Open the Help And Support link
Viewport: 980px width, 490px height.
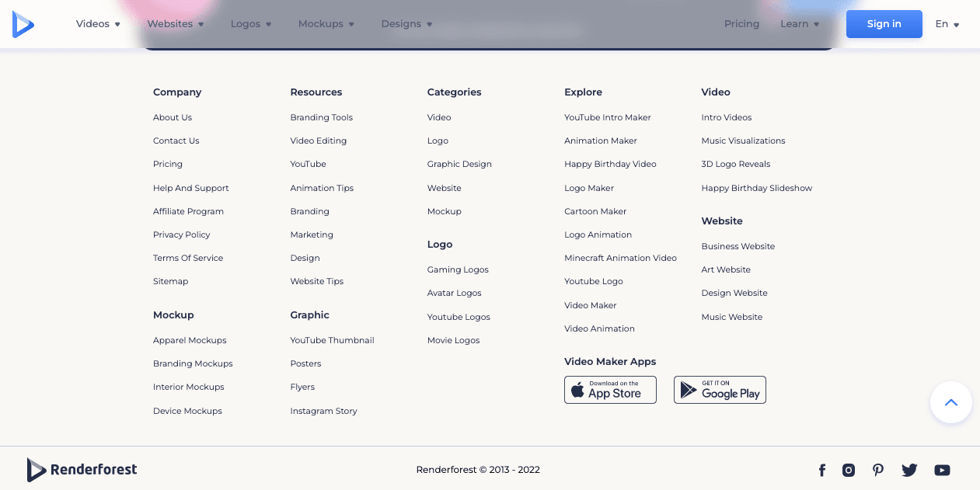(x=191, y=188)
